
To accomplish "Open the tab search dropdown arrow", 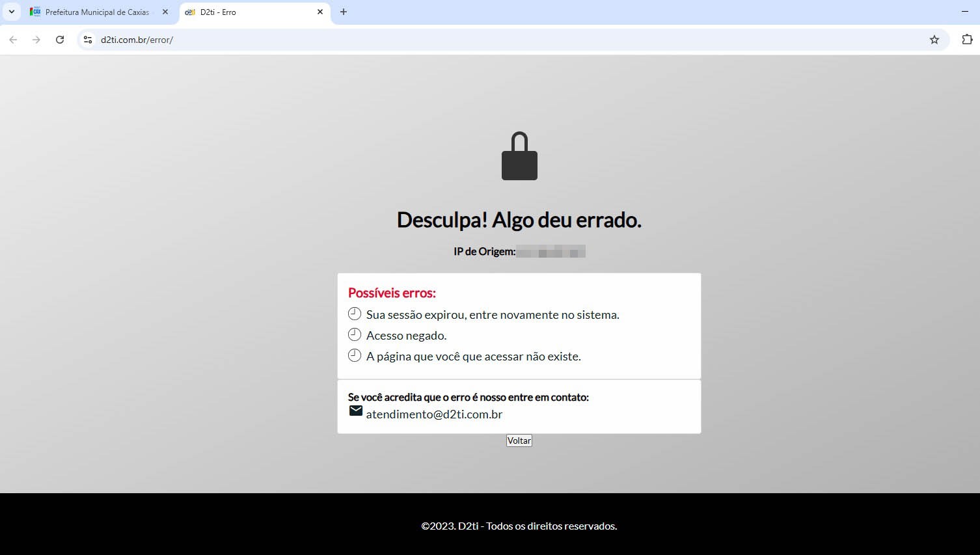I will 12,12.
